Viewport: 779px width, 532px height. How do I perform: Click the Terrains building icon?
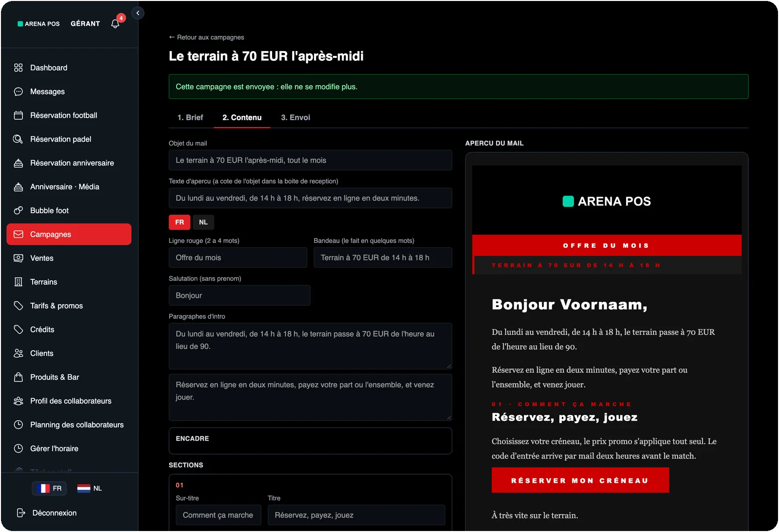(x=19, y=282)
